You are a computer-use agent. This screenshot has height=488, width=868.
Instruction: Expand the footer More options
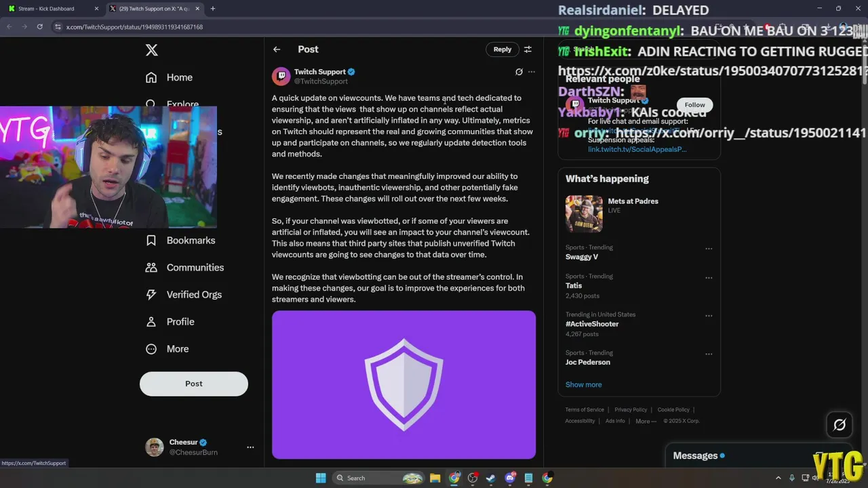(645, 421)
